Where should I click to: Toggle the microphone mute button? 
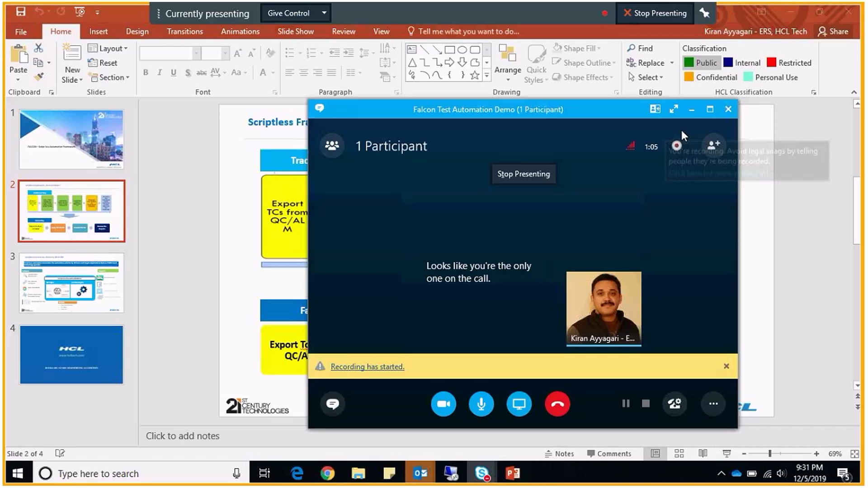[x=481, y=404]
